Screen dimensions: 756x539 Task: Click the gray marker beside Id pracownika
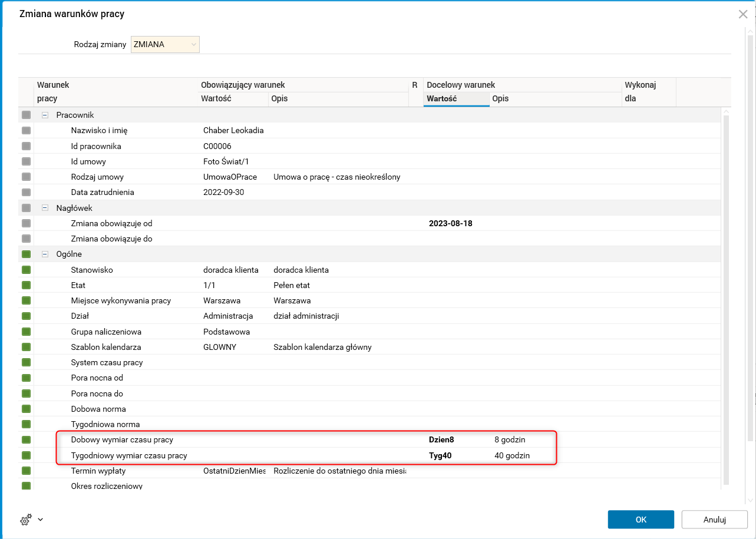click(26, 146)
